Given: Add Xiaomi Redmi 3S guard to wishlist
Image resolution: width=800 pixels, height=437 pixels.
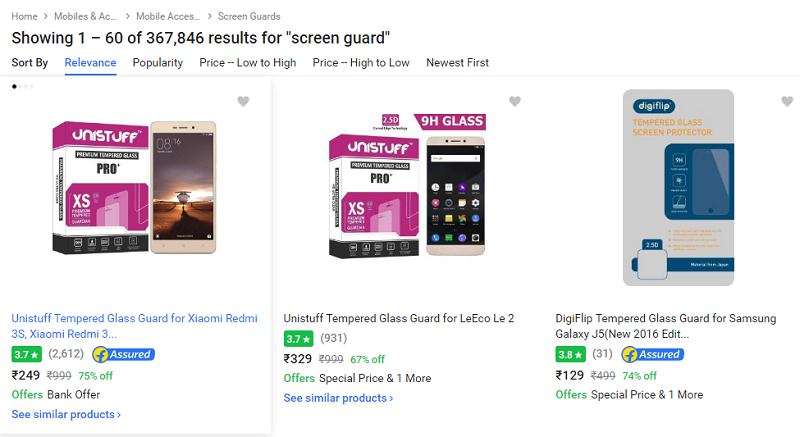Looking at the screenshot, I should (243, 102).
